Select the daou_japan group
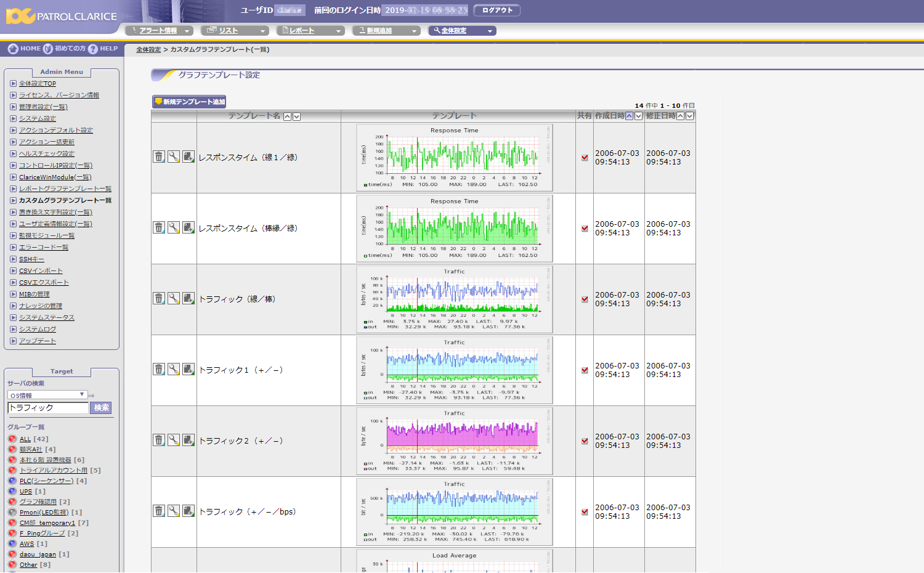 pos(38,555)
